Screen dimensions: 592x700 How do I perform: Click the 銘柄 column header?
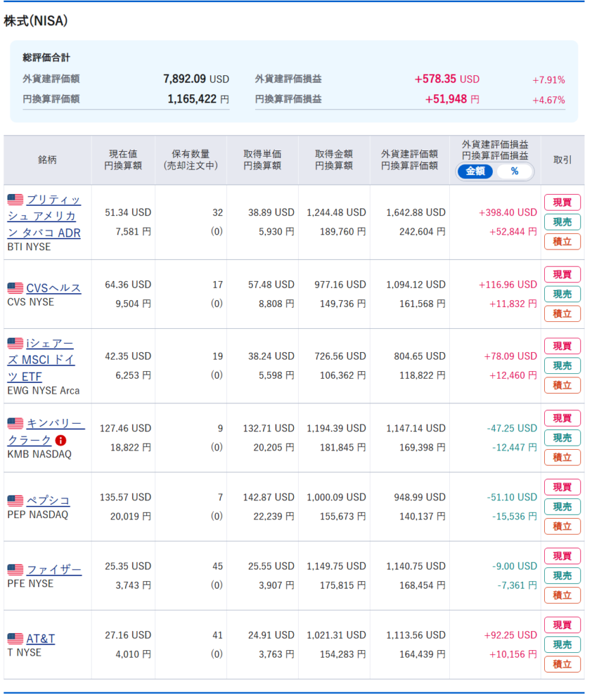click(x=47, y=160)
